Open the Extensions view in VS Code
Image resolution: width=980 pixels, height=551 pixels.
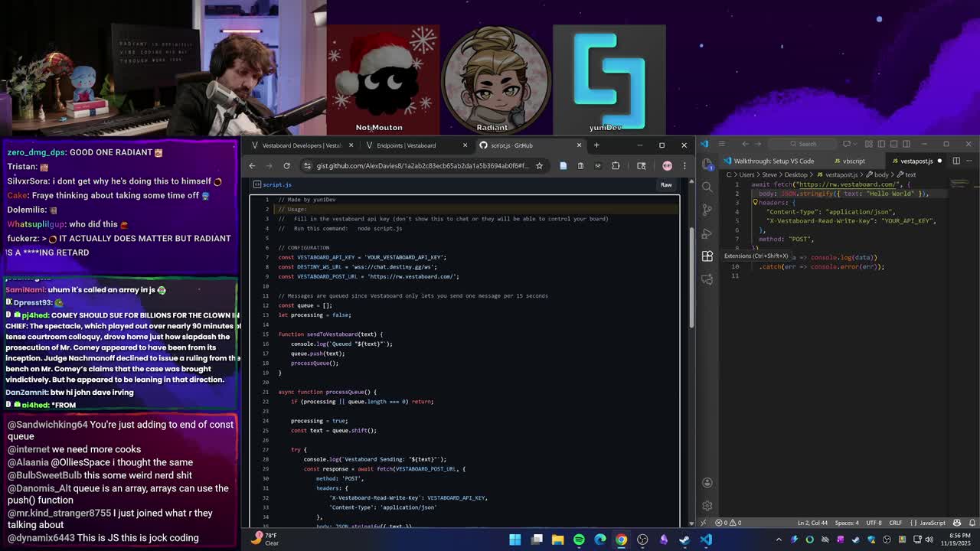[707, 256]
